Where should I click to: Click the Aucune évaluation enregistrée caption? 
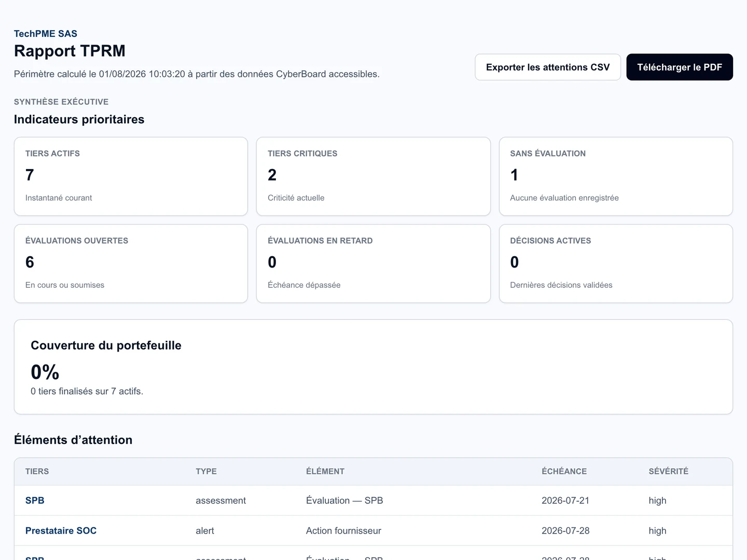pos(564,198)
